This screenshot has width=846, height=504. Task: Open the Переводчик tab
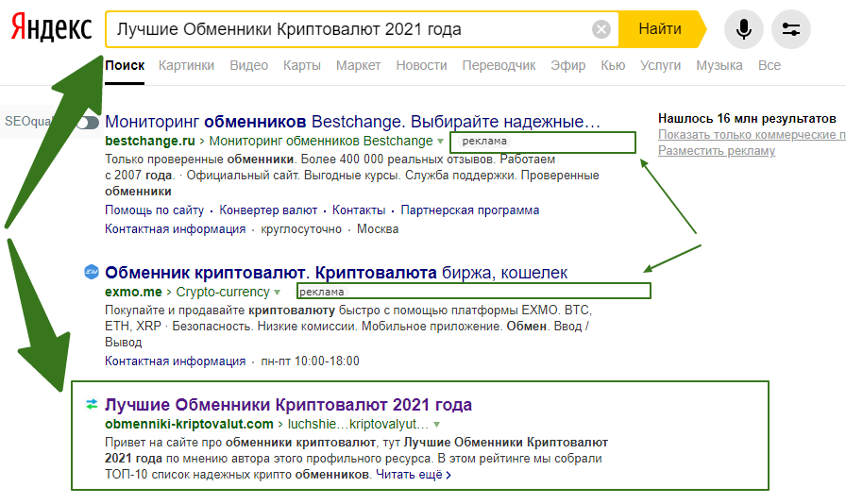coord(499,65)
